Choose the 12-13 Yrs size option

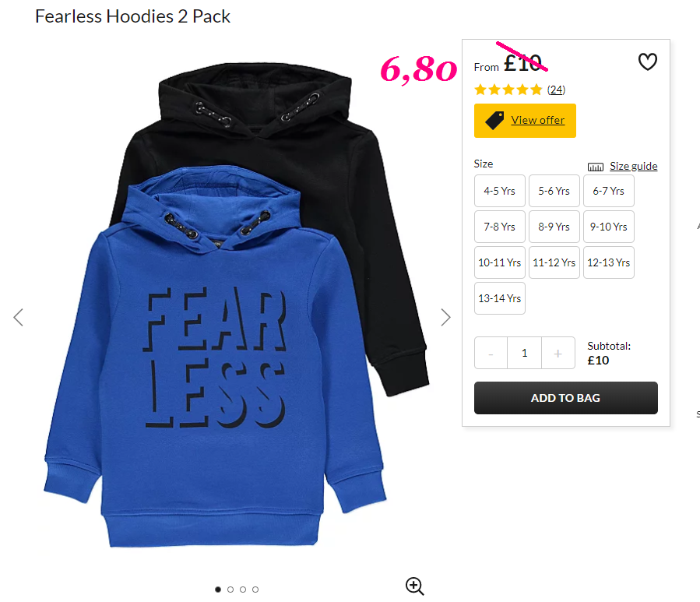coord(608,262)
